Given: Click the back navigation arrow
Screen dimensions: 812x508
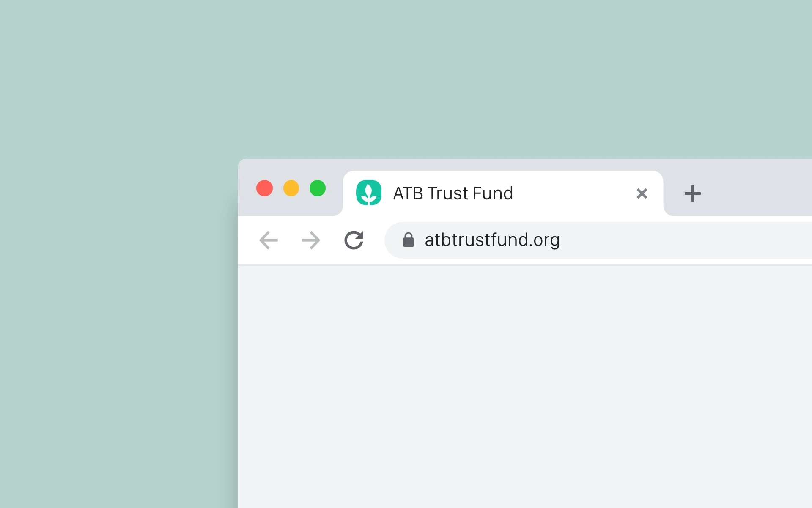Looking at the screenshot, I should 268,239.
